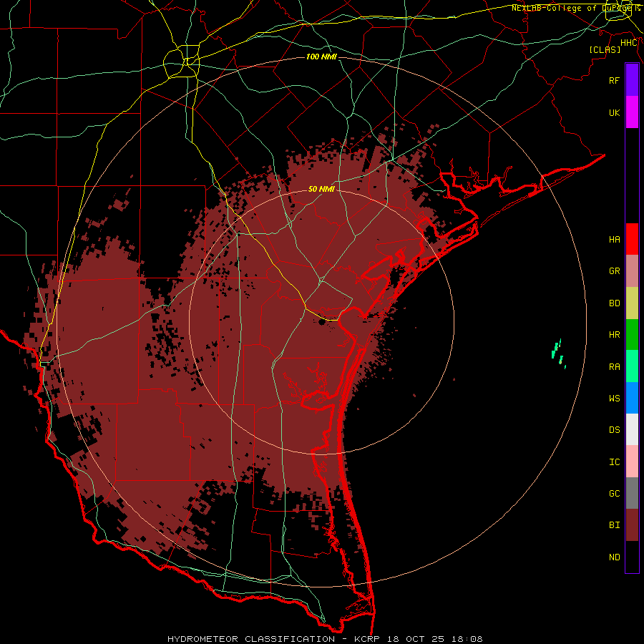644x644 pixels.
Task: Click the "[CLAS]" legend header
Action: tap(605, 50)
